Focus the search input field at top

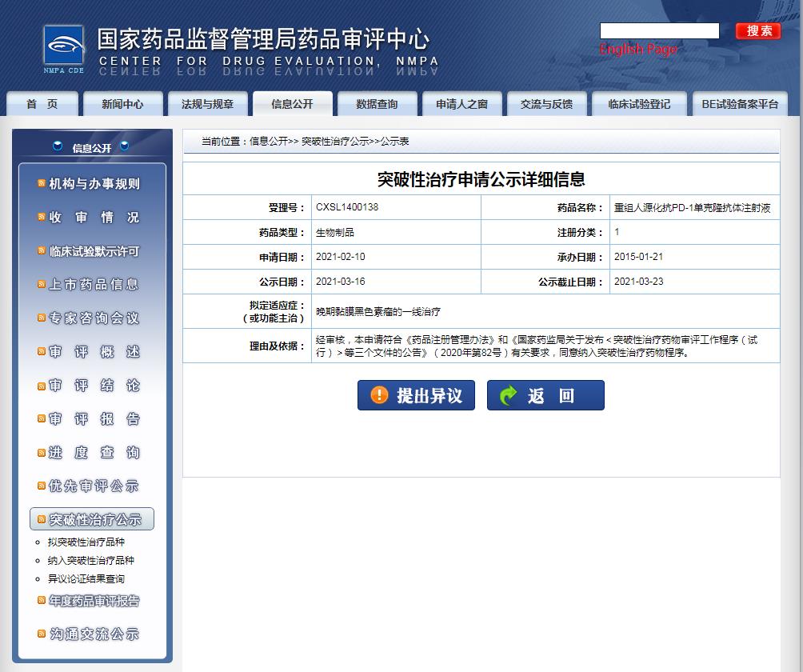(x=659, y=30)
